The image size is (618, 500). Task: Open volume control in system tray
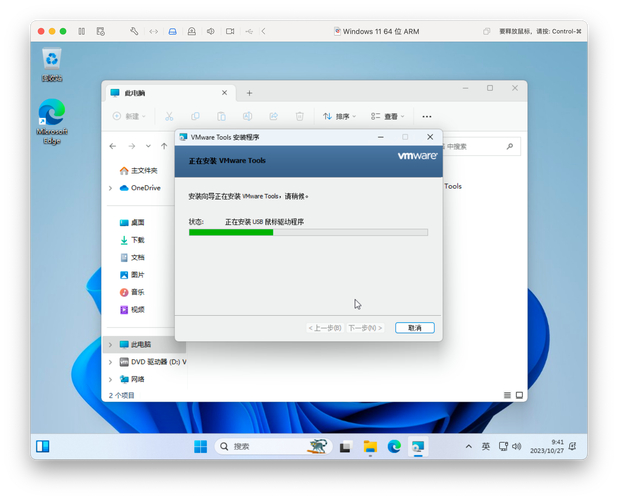(516, 446)
